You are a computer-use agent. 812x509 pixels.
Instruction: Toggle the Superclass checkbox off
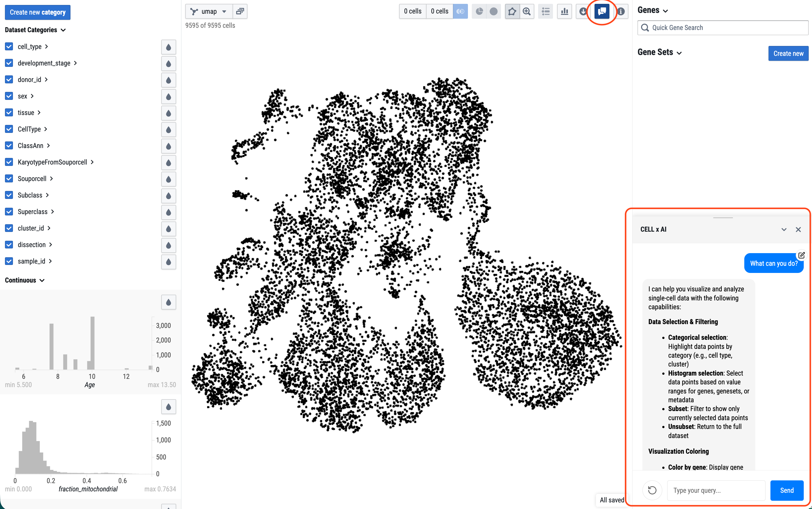pos(9,211)
